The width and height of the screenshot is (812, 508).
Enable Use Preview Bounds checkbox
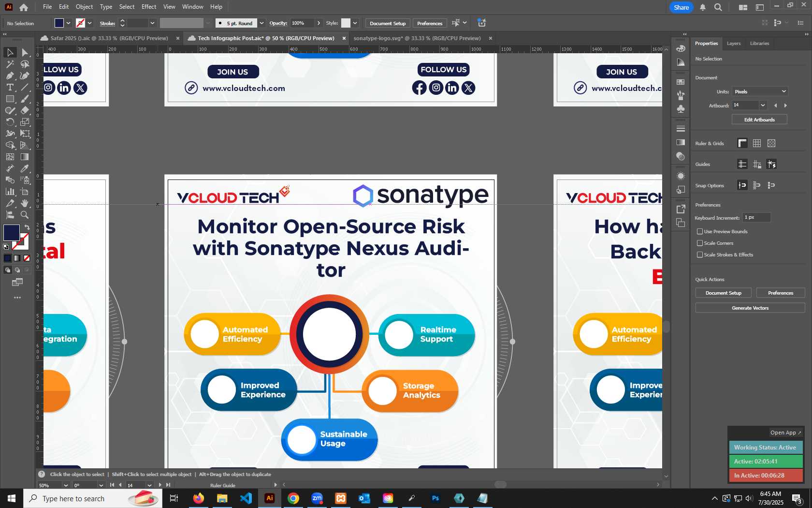(700, 232)
